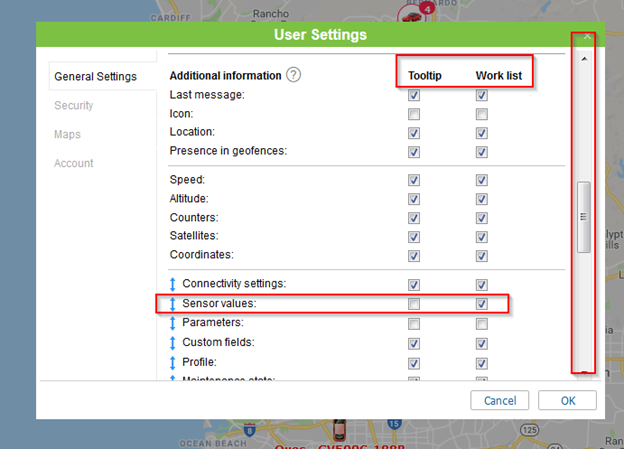Image resolution: width=624 pixels, height=449 pixels.
Task: Click the scrollbar up arrow
Action: coord(584,59)
